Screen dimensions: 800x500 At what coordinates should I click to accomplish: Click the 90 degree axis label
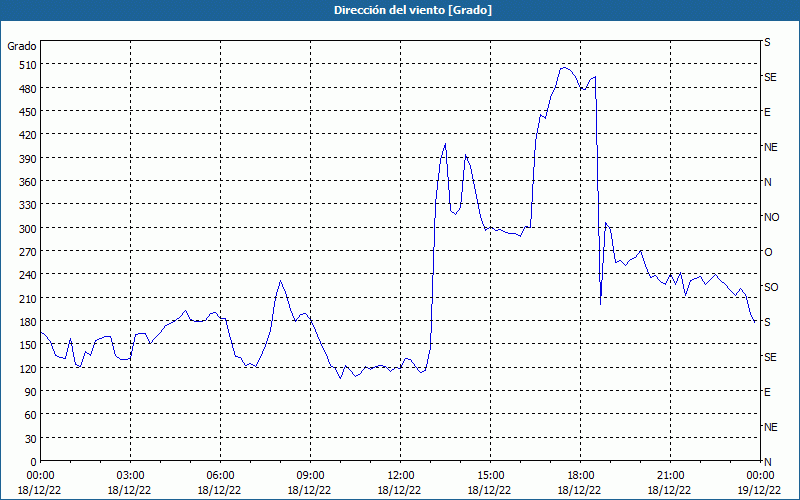click(31, 392)
